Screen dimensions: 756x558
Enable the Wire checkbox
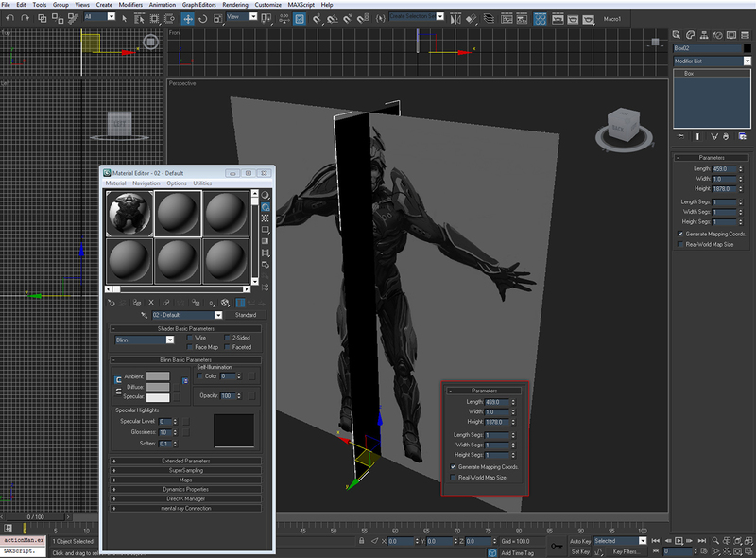(190, 338)
